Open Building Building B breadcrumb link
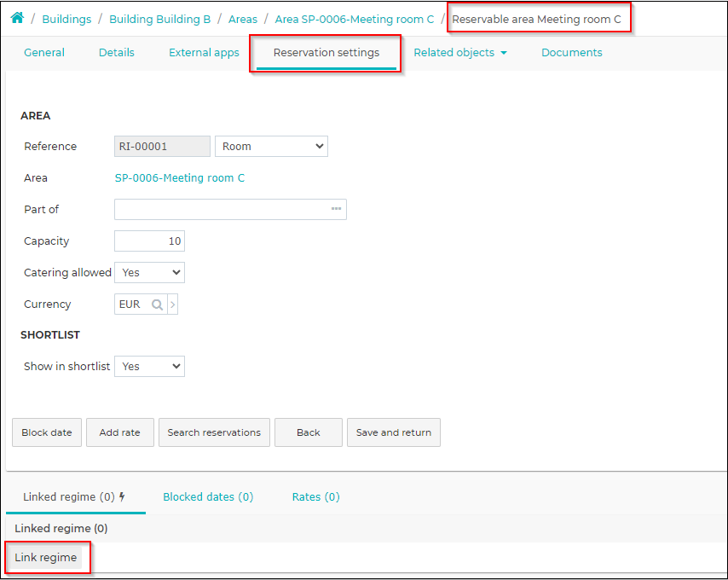This screenshot has height=580, width=728. point(159,19)
